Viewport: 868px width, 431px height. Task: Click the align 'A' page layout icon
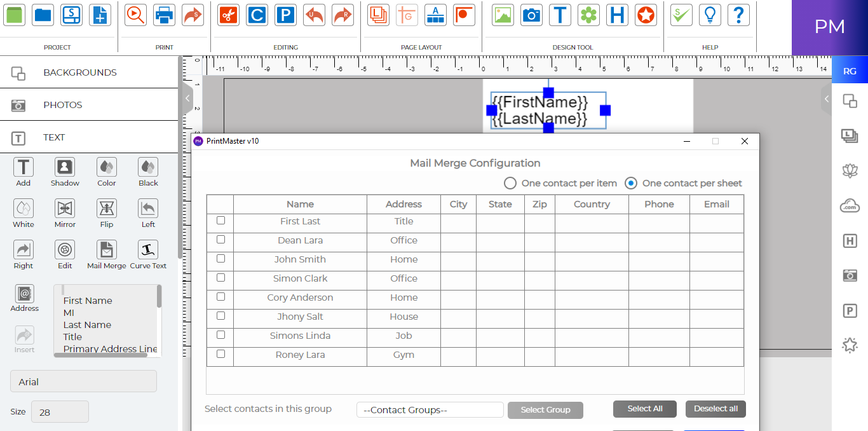435,15
